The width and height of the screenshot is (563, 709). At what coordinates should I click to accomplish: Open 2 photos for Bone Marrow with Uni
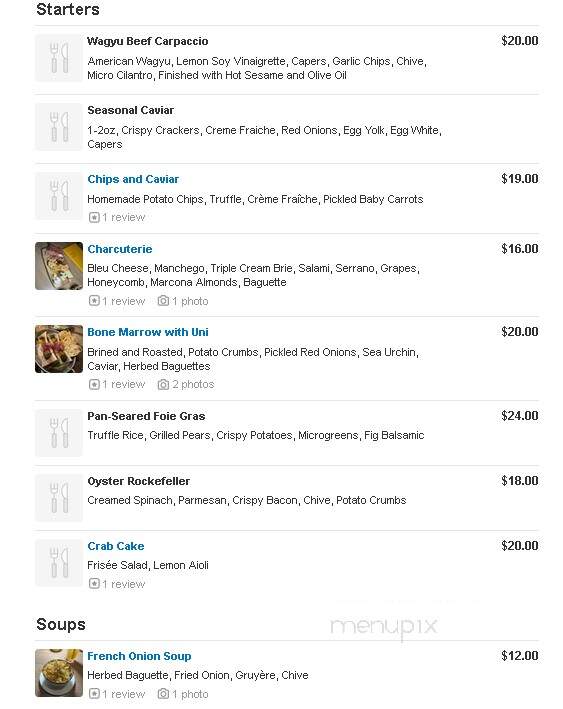pyautogui.click(x=193, y=384)
